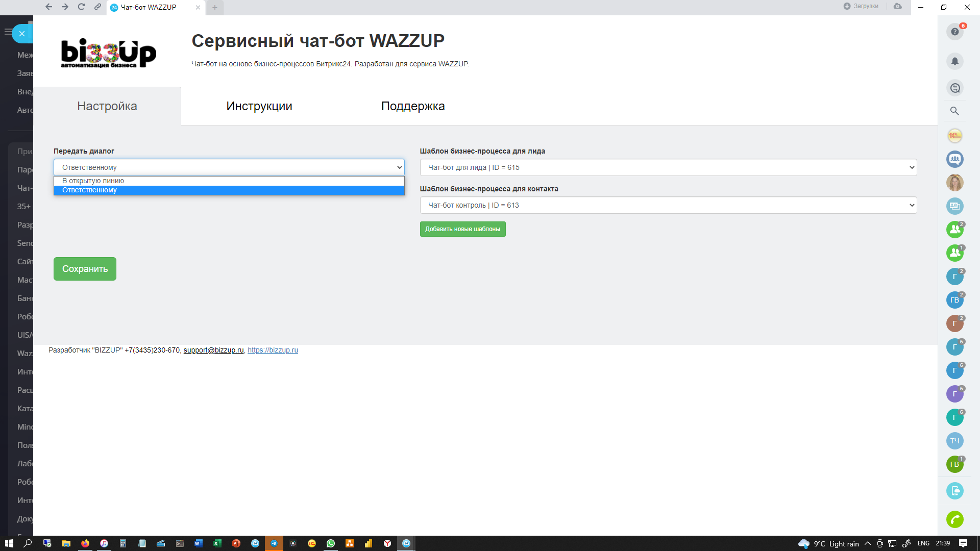Open Telegram from the taskbar
This screenshot has width=980, height=551.
tap(274, 543)
